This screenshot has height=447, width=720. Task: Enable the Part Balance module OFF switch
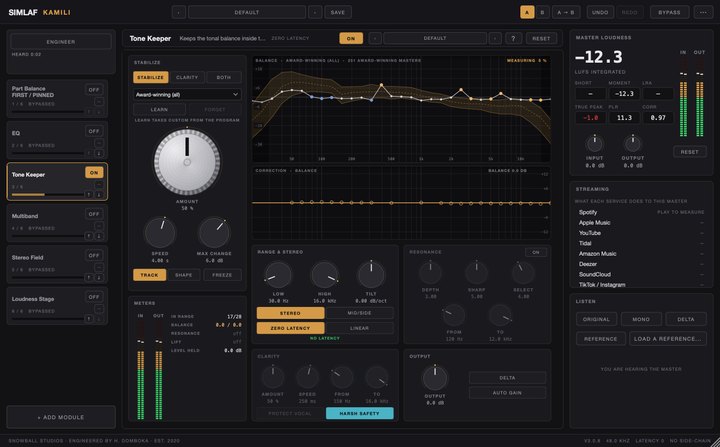94,90
